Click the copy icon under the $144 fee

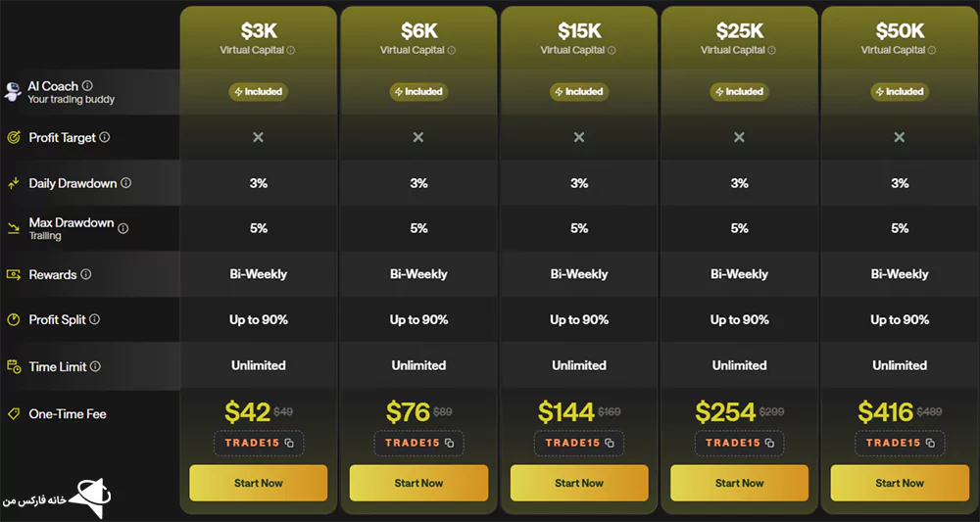[x=610, y=444]
